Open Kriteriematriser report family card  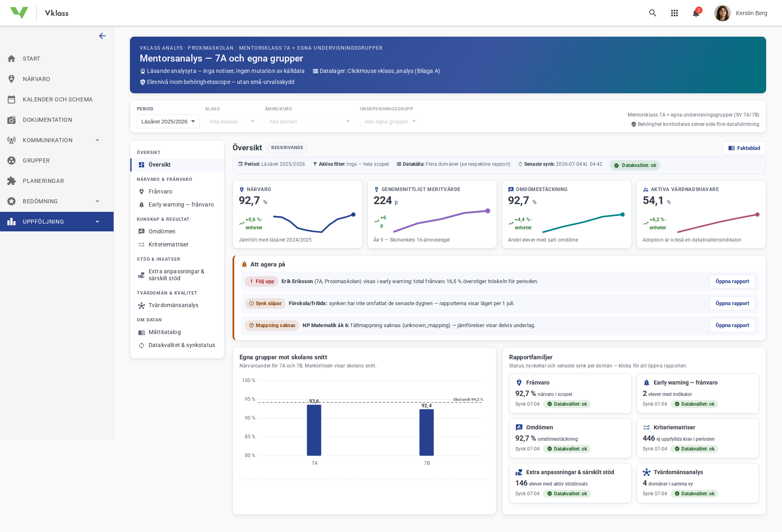698,438
